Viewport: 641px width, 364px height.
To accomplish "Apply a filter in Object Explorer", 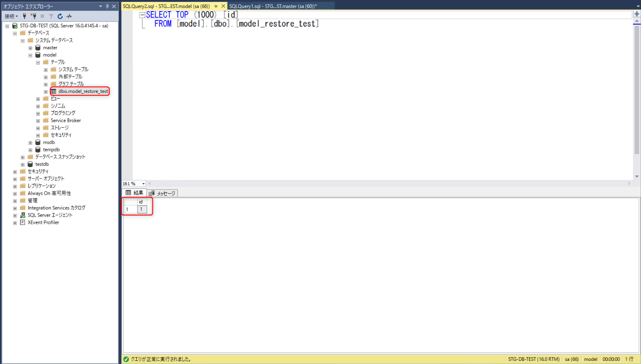I will pyautogui.click(x=51, y=16).
